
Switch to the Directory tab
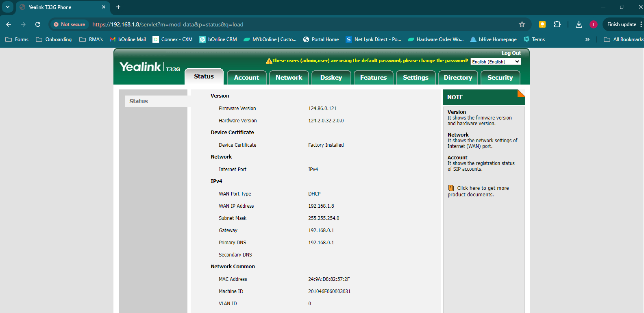point(458,78)
